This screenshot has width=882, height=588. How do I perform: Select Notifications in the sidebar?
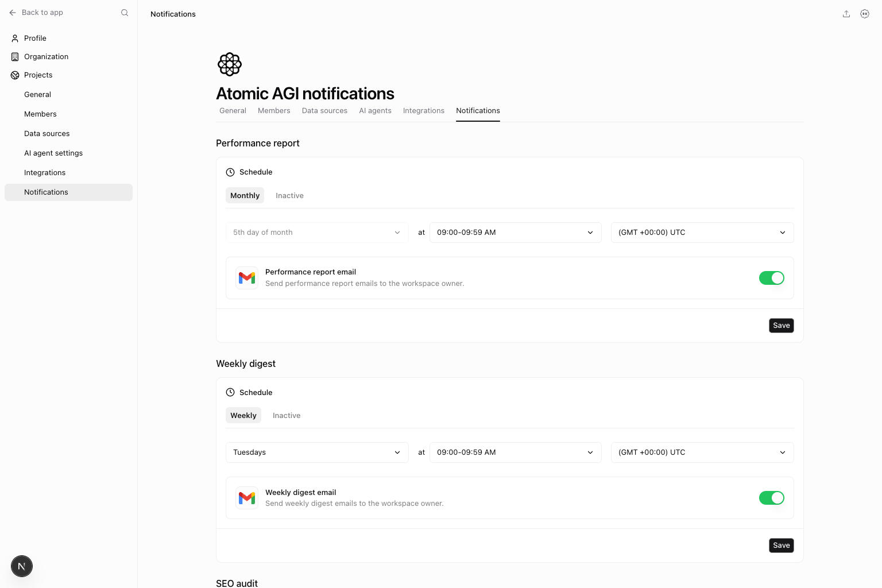coord(68,192)
